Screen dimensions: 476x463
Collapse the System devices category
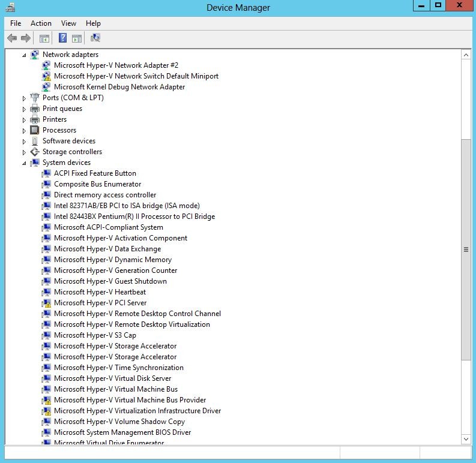click(x=25, y=163)
